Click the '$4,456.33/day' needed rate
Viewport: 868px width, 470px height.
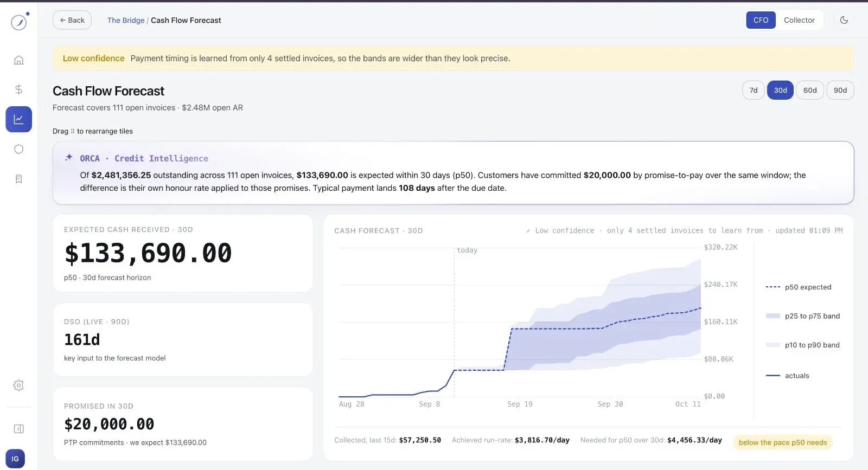[x=694, y=440]
